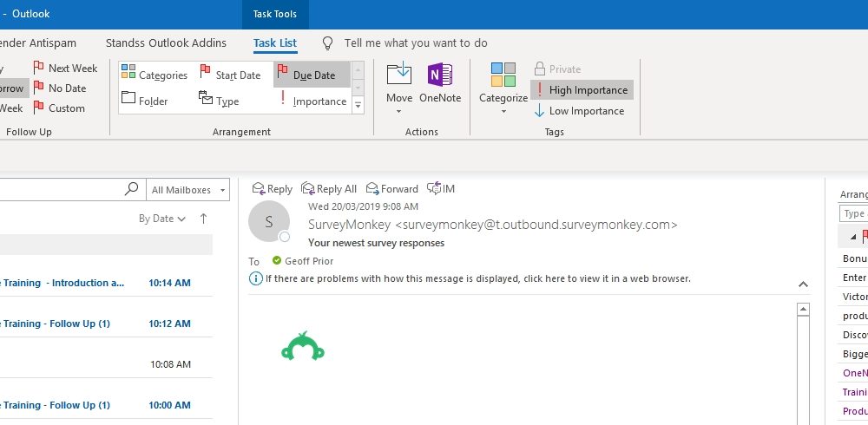Click the SurveyMonkey logo in the email
The image size is (868, 425).
click(303, 346)
